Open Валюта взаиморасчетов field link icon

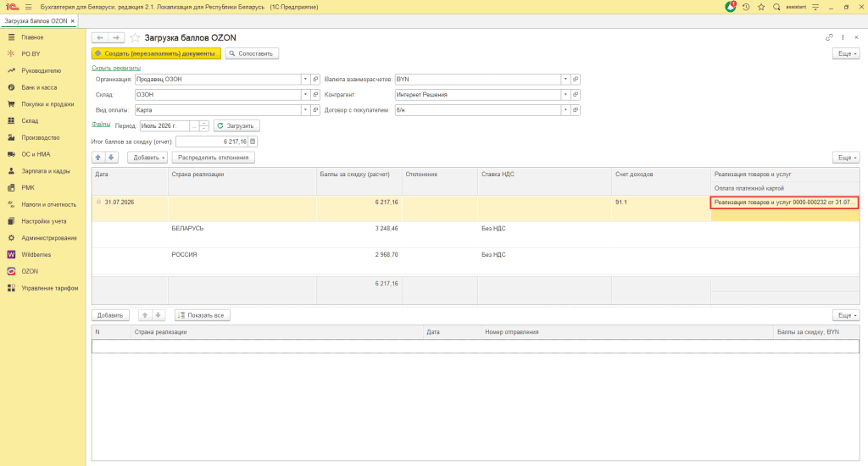[x=576, y=79]
